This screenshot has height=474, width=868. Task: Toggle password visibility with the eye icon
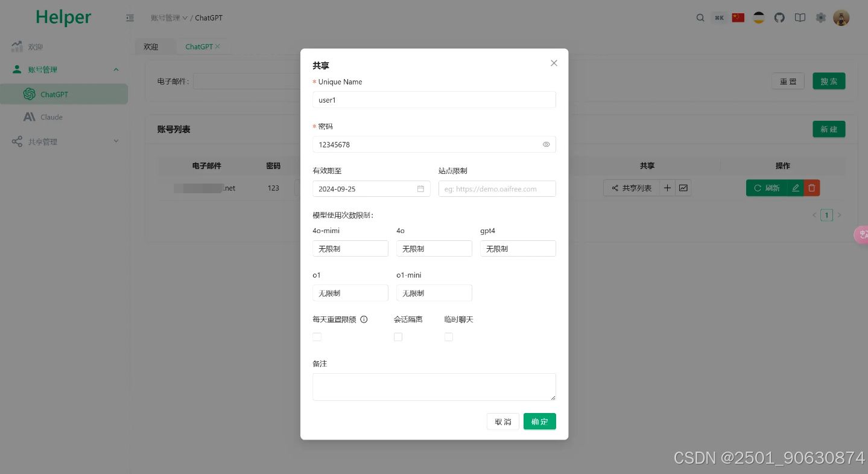click(546, 144)
